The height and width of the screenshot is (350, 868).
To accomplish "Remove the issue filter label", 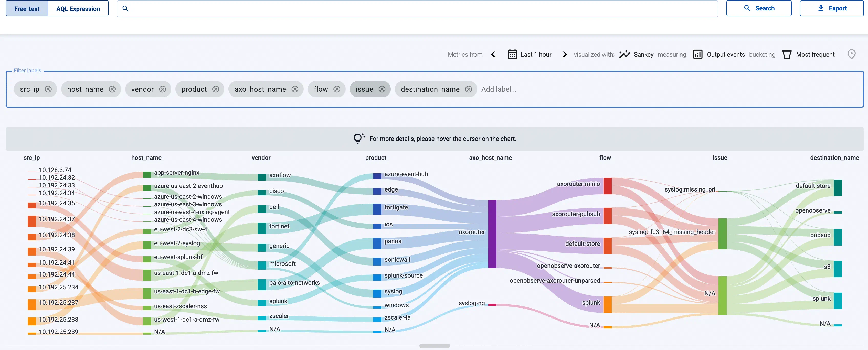I will [382, 89].
